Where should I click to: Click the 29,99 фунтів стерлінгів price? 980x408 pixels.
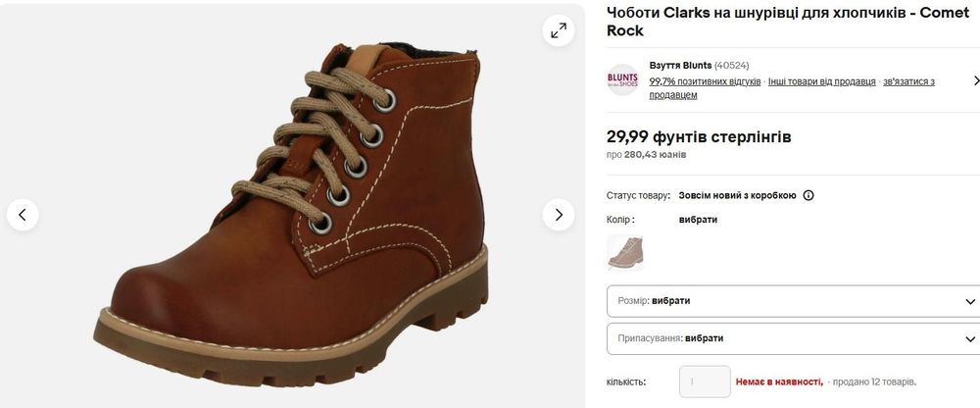[x=699, y=136]
